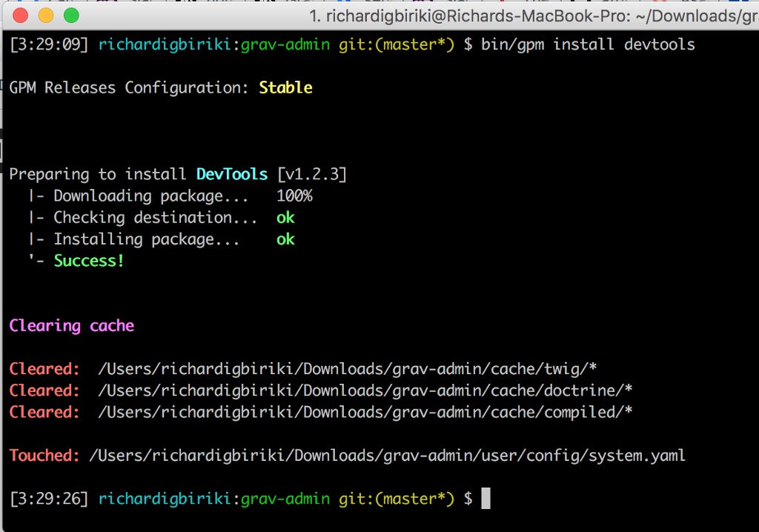Click 'Checking destination...' line

155,218
